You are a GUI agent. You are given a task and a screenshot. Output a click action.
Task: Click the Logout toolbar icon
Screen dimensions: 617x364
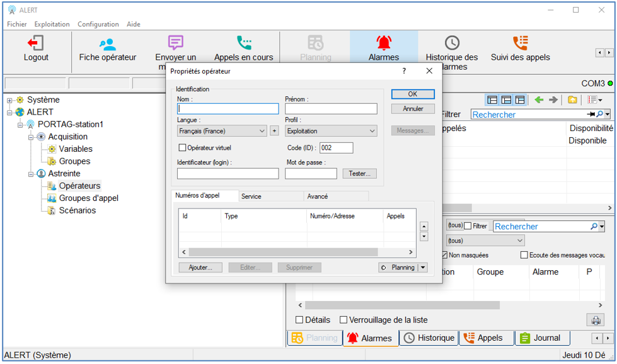(36, 43)
